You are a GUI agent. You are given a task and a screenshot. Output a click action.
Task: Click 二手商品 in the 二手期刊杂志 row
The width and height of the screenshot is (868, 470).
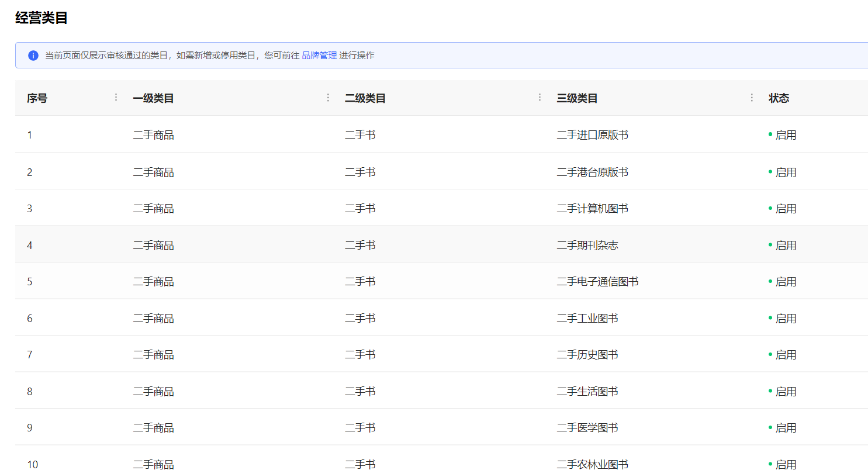pos(153,246)
